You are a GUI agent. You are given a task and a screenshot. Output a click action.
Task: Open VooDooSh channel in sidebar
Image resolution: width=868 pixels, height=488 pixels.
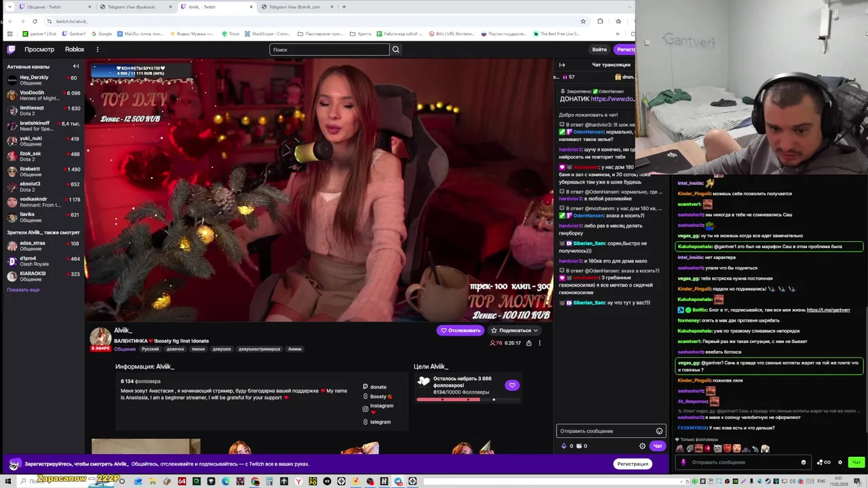43,95
